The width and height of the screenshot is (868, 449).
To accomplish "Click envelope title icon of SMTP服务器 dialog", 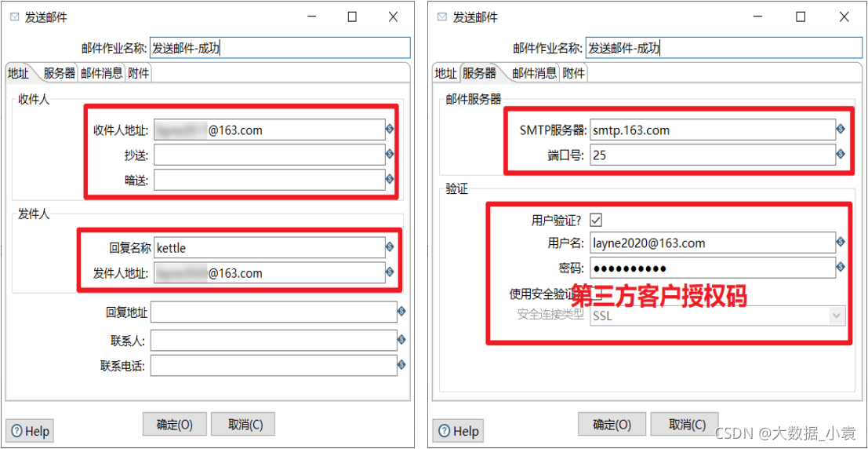I will pyautogui.click(x=441, y=17).
